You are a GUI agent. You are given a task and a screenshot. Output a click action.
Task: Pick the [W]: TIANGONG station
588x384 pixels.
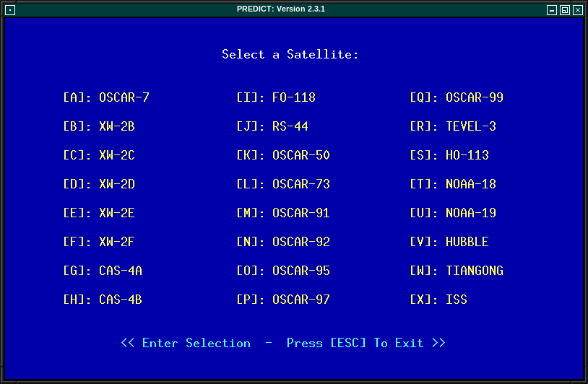point(457,271)
